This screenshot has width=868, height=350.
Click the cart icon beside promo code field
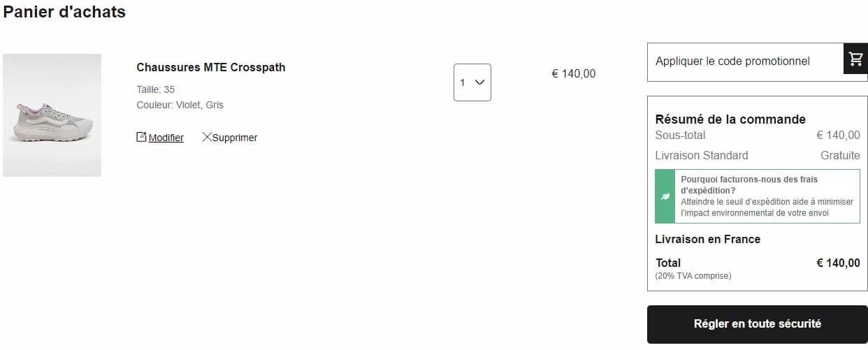coord(855,61)
